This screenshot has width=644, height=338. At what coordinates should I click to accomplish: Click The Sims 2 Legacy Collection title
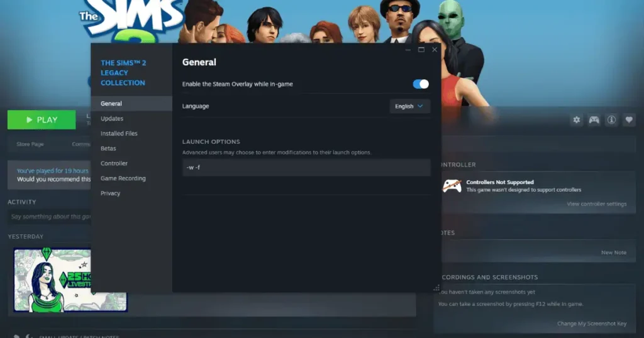pos(123,73)
